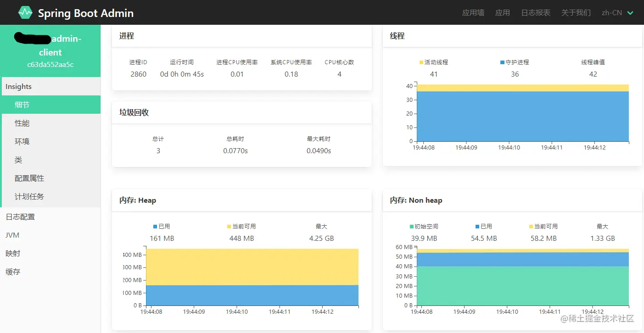
Task: Click the blue 守护进程 legend swatch
Action: coord(502,62)
